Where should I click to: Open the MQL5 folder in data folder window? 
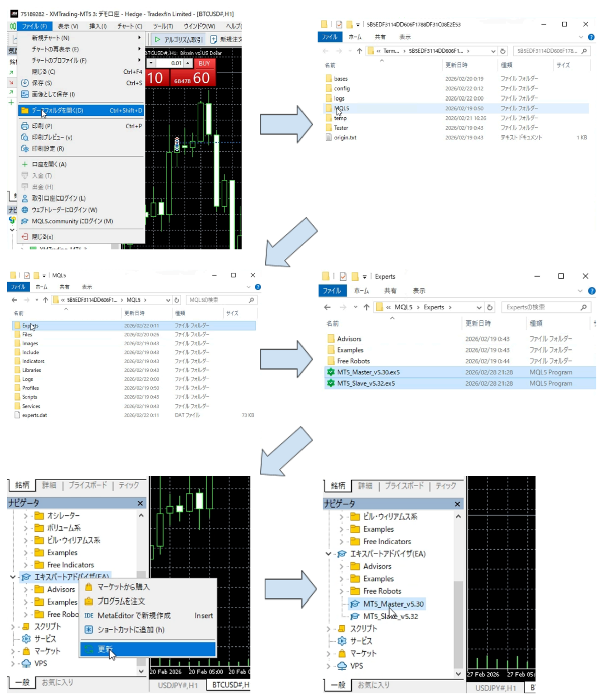click(341, 108)
